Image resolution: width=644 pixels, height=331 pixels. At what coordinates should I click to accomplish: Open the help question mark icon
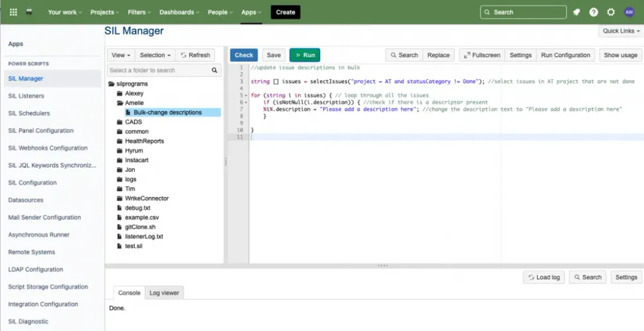(x=594, y=12)
